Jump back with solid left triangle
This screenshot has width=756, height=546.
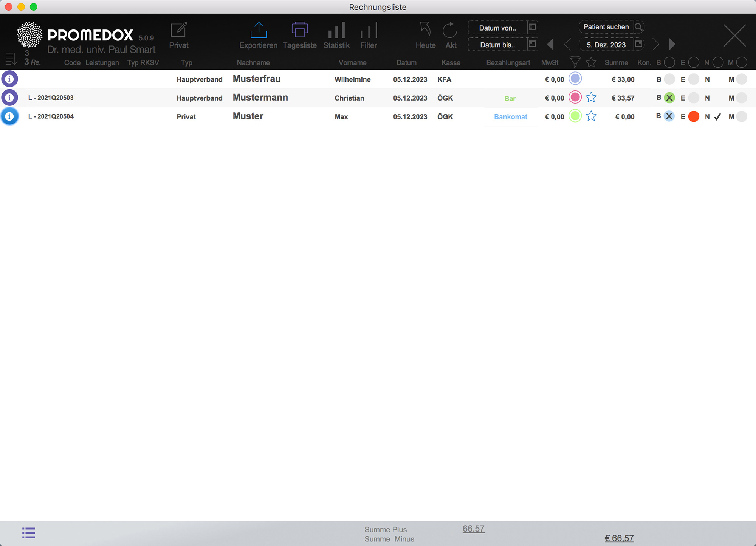point(551,44)
